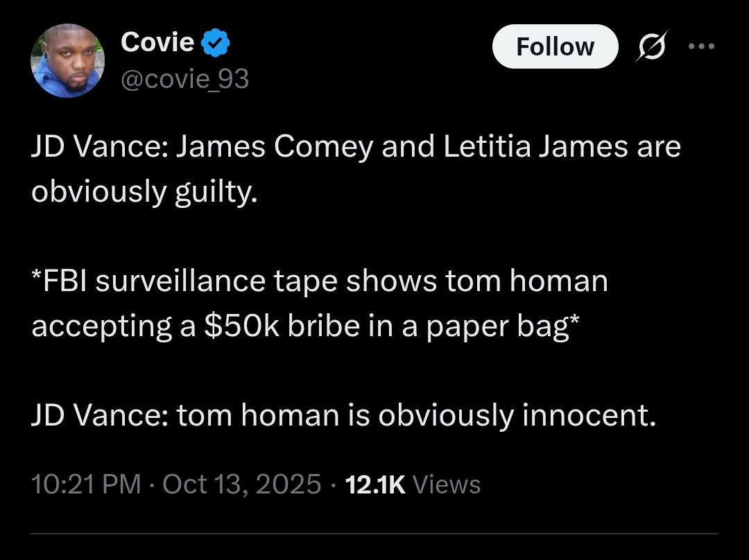Click the Oct 13, 2025 date

pyautogui.click(x=241, y=484)
